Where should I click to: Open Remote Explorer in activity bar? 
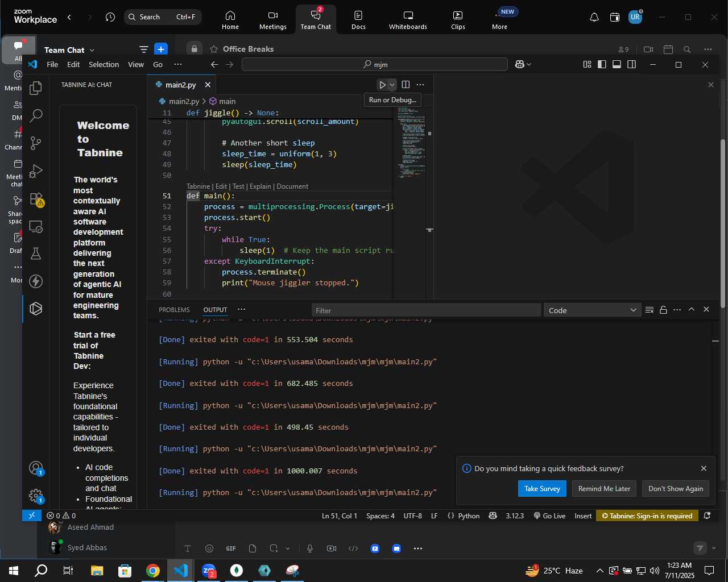click(x=36, y=226)
